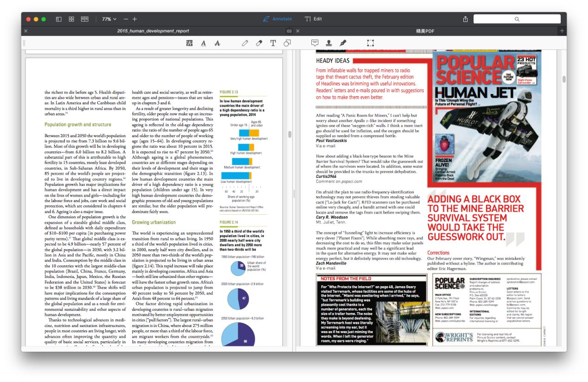Switch to Annotate mode
Image resolution: width=588 pixels, height=382 pixels.
coord(277,19)
